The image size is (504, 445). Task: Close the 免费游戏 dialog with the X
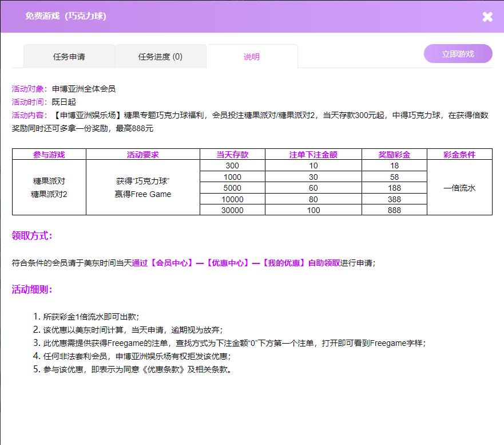[487, 17]
